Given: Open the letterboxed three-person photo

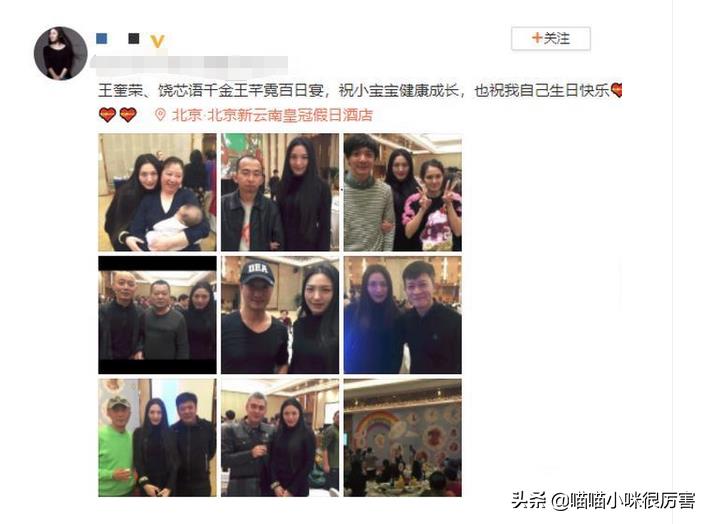Looking at the screenshot, I should point(157,315).
